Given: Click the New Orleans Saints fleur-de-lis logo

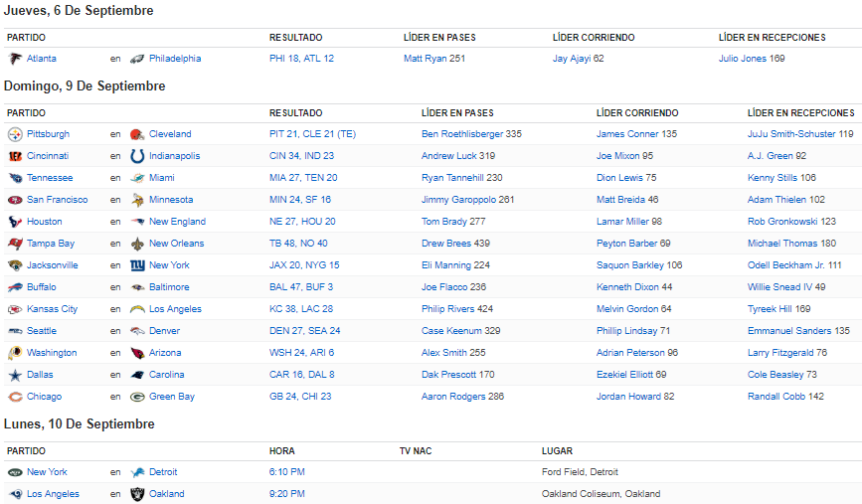Looking at the screenshot, I should 137,244.
